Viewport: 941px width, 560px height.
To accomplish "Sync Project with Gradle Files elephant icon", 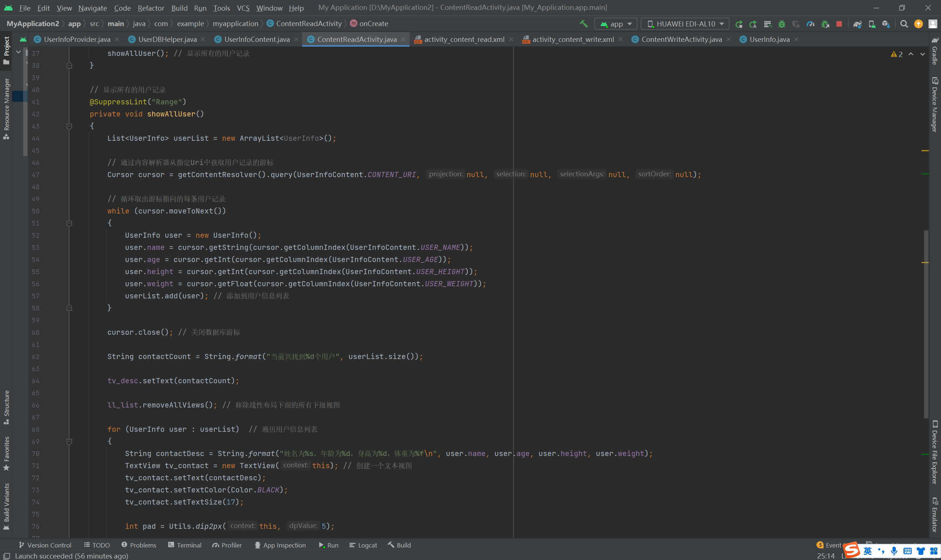I will [x=857, y=24].
